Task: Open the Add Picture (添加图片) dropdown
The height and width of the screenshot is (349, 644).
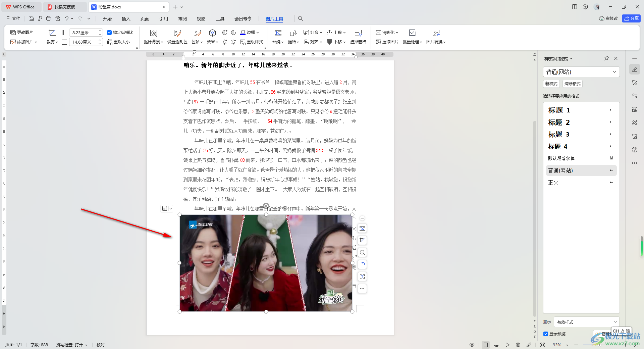Action: click(x=23, y=42)
